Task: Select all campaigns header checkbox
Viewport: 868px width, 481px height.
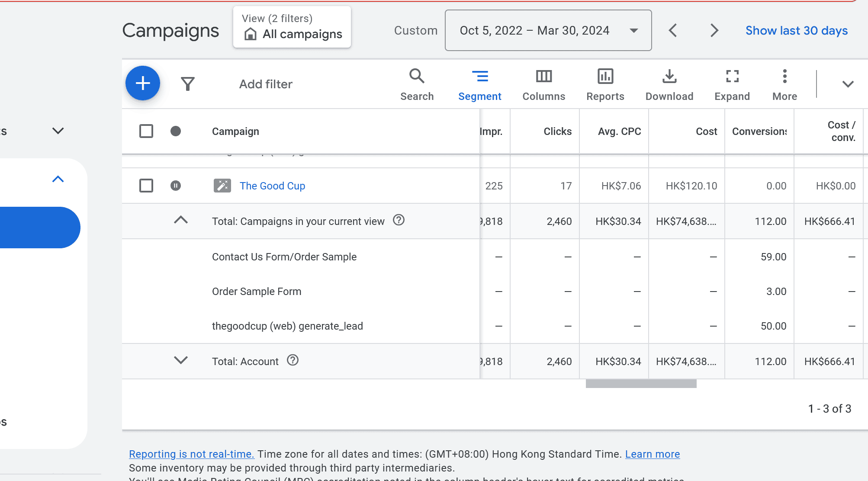Action: (x=146, y=131)
